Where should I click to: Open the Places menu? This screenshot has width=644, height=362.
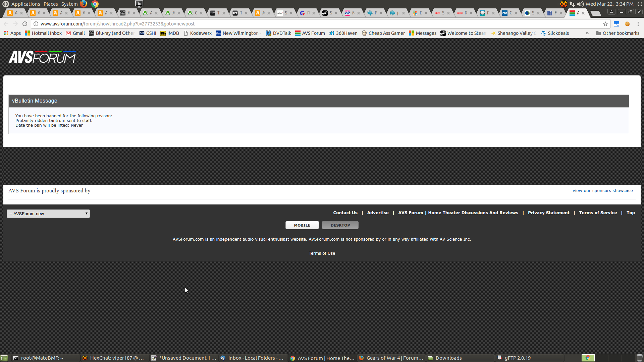(x=51, y=4)
